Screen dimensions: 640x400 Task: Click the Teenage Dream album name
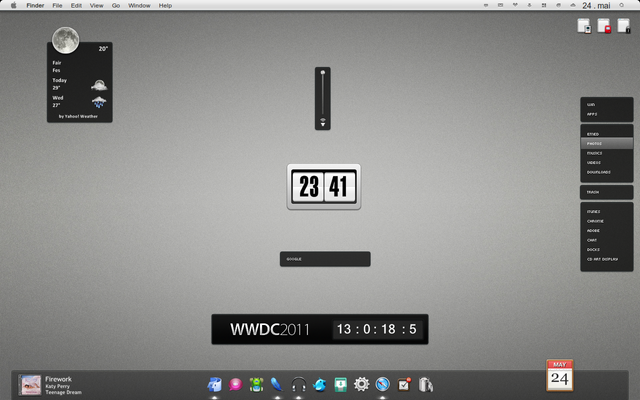coord(63,392)
